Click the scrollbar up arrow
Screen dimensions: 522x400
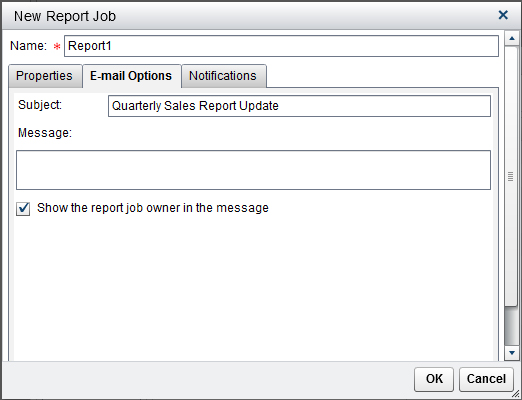click(x=512, y=39)
